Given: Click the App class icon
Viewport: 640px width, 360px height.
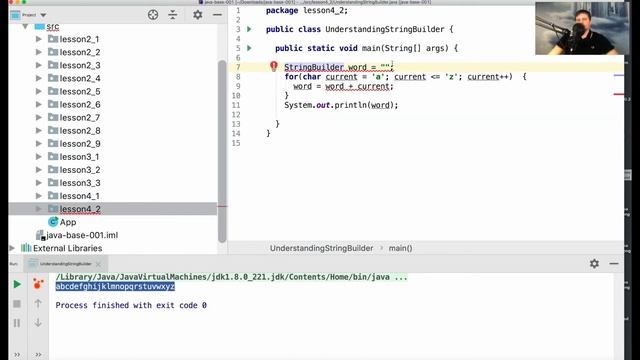Looking at the screenshot, I should 53,222.
